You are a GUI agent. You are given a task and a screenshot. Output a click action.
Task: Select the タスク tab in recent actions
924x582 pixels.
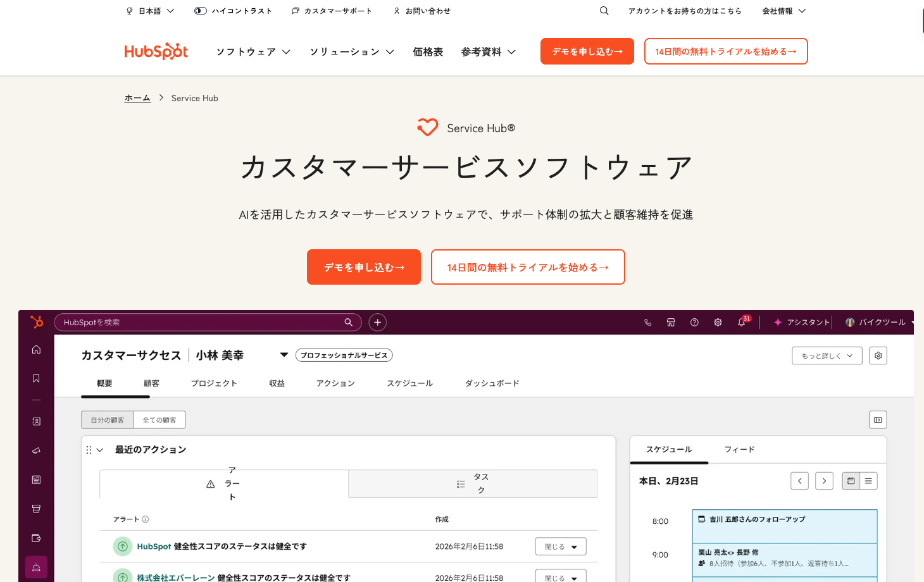coord(473,484)
